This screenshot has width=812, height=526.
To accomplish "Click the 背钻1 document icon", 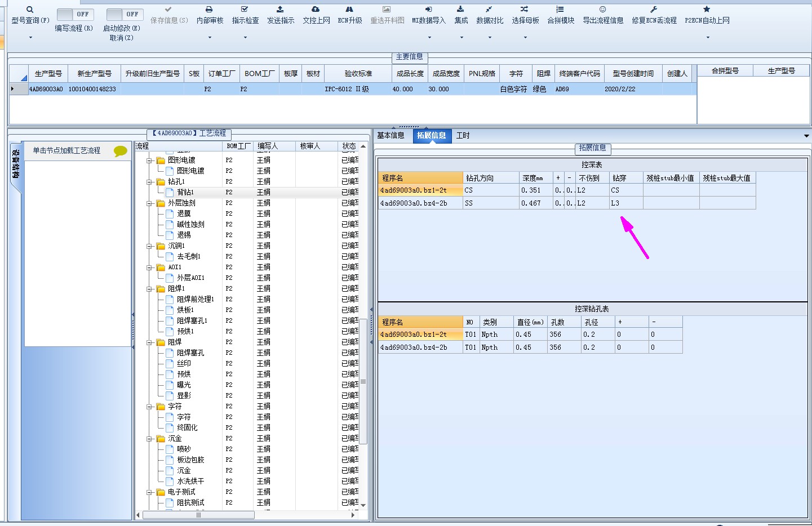I will click(x=170, y=192).
